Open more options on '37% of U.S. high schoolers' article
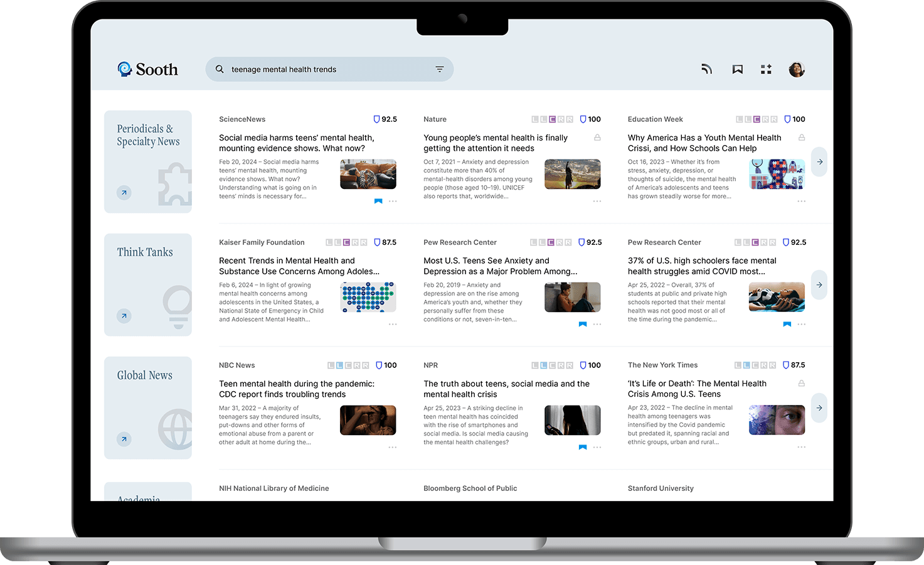 pos(802,325)
